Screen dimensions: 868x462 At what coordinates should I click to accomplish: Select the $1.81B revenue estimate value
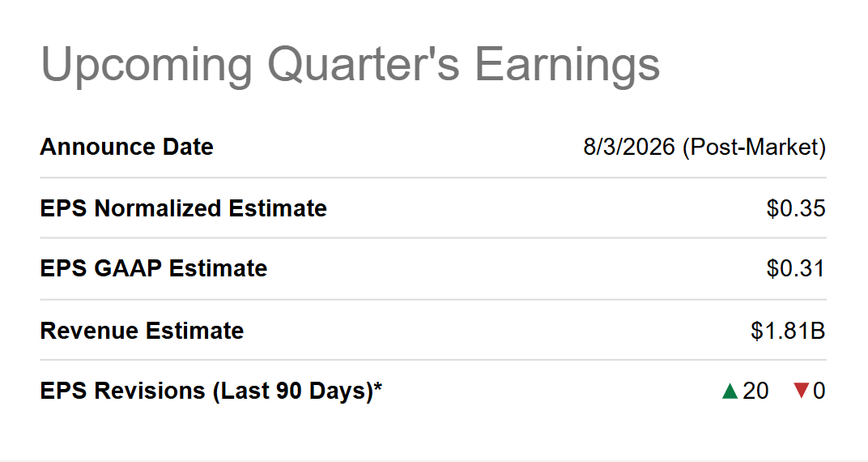[x=789, y=331]
